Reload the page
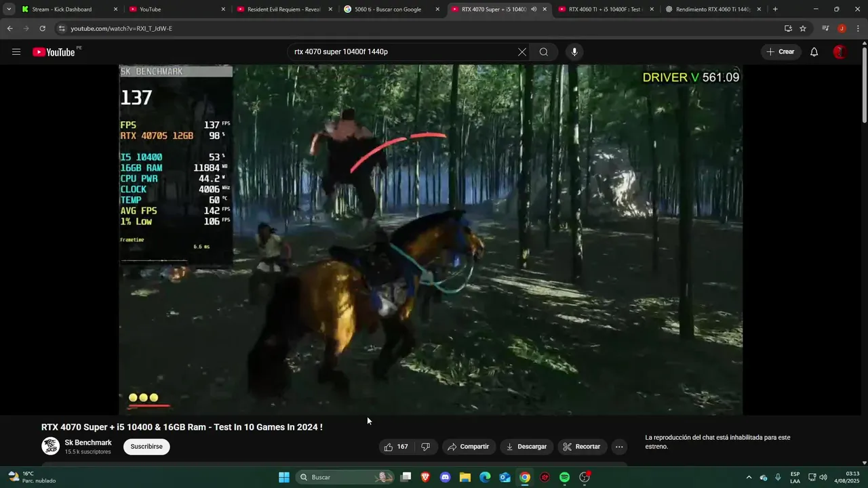Image resolution: width=868 pixels, height=488 pixels. point(42,28)
